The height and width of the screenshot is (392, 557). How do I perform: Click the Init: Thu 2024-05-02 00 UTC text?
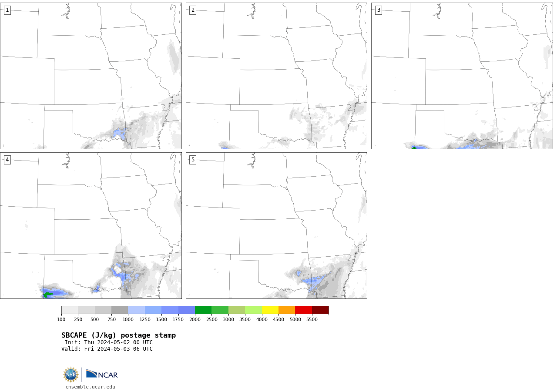click(108, 342)
